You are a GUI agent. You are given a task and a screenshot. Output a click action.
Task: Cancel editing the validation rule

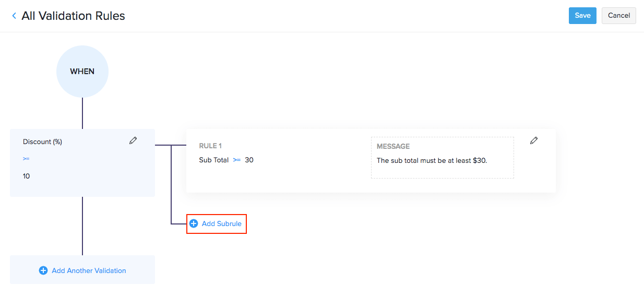coord(619,16)
